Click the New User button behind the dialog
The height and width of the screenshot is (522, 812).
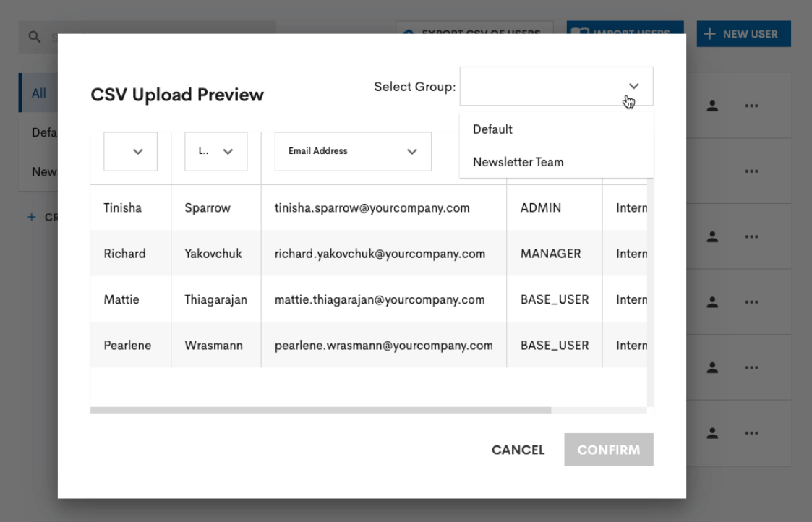[x=743, y=34]
